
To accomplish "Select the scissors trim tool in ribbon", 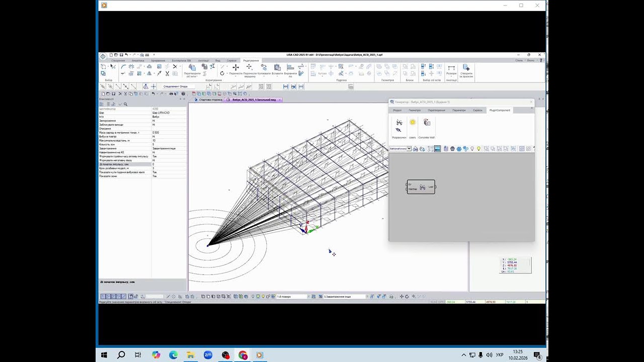I will tap(167, 73).
